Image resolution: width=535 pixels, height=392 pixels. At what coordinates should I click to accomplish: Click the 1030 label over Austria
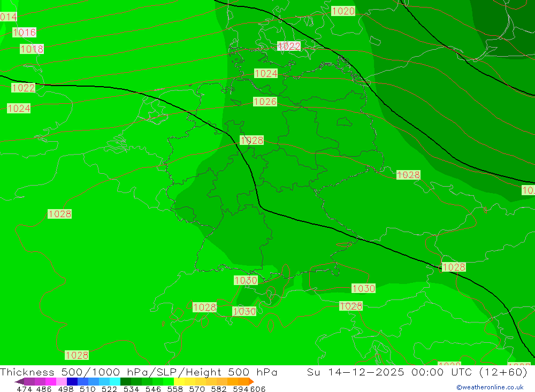364,289
